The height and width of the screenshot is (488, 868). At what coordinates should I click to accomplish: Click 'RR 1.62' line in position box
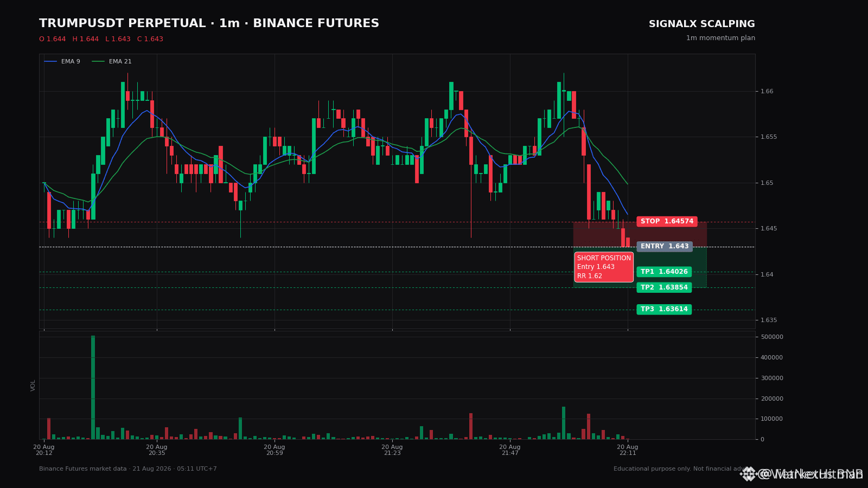pyautogui.click(x=590, y=276)
